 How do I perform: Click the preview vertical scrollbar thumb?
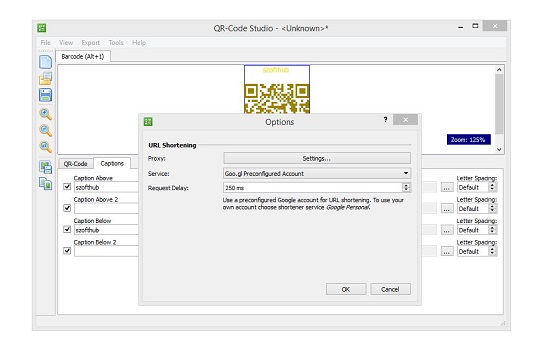[x=499, y=104]
